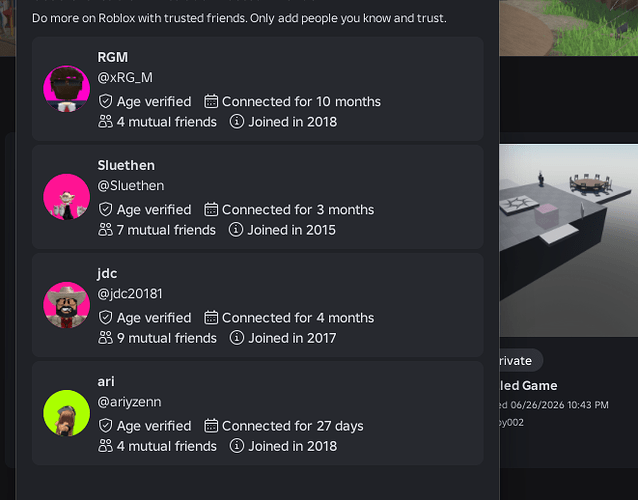Viewport: 638px width, 500px height.
Task: Click the calendar icon in RGM's card
Action: pyautogui.click(x=211, y=101)
